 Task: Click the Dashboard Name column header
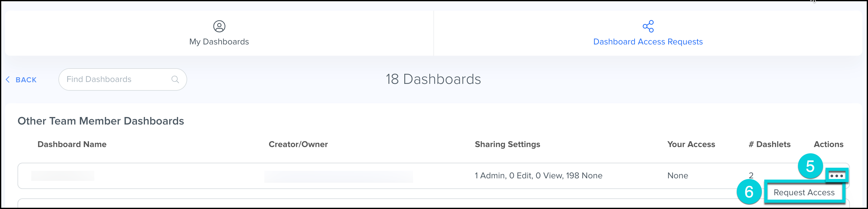click(x=72, y=144)
